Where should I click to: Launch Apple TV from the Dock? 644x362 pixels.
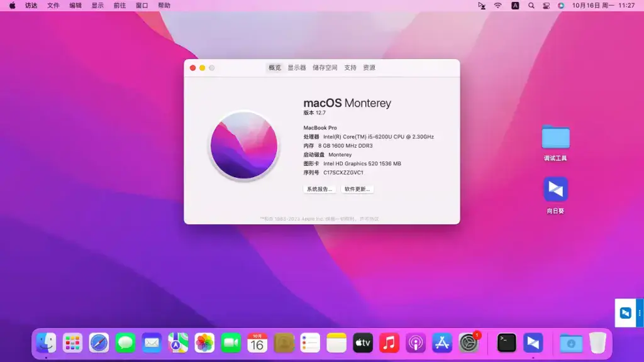coord(363,343)
